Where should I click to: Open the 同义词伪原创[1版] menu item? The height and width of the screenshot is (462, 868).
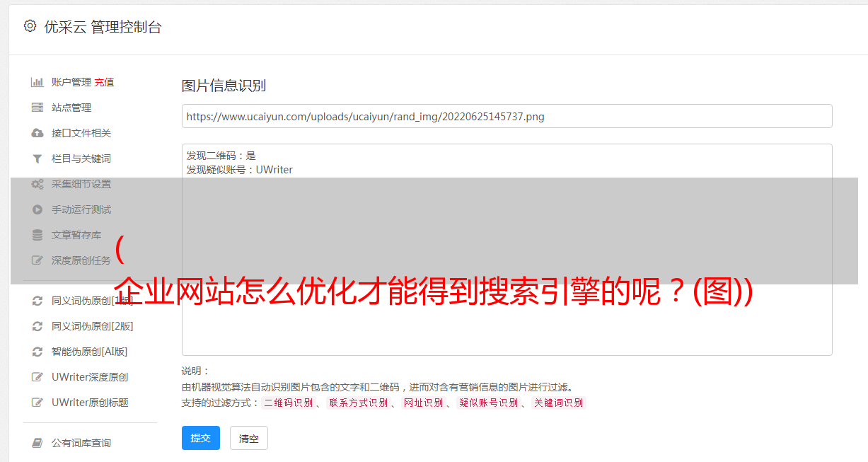tap(92, 301)
